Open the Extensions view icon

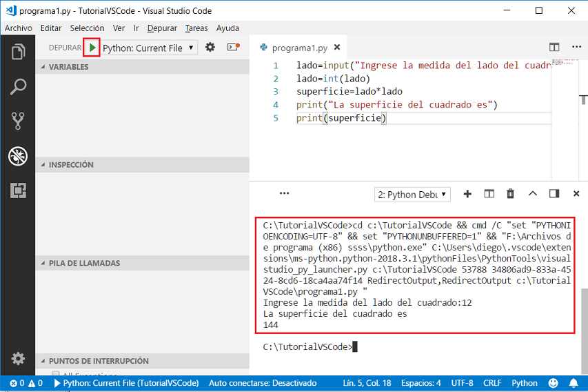(x=18, y=190)
